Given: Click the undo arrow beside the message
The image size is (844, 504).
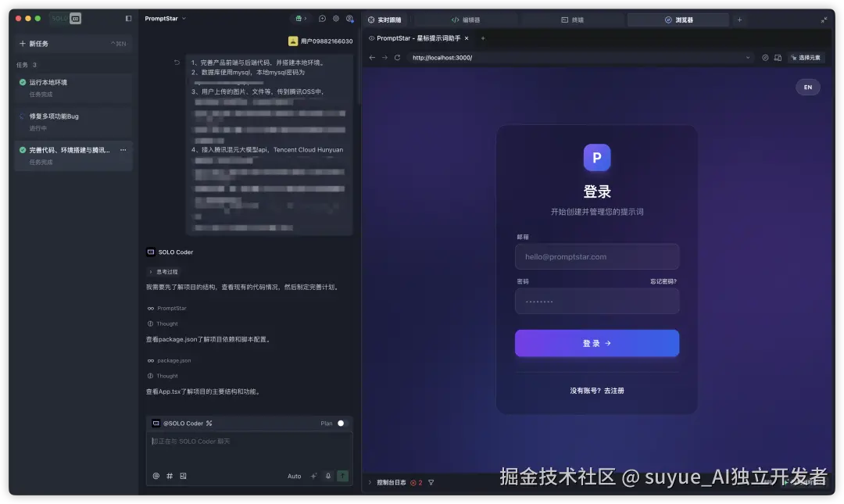Looking at the screenshot, I should pos(177,63).
